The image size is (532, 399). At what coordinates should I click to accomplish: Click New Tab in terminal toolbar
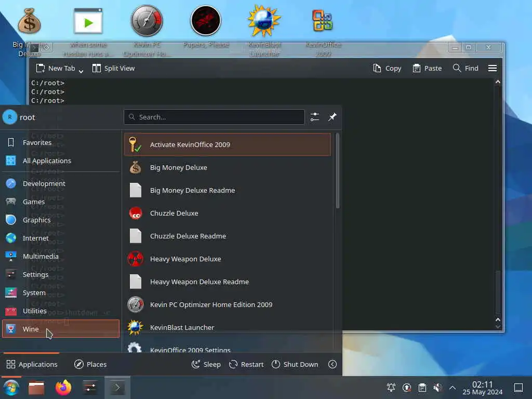(x=55, y=68)
